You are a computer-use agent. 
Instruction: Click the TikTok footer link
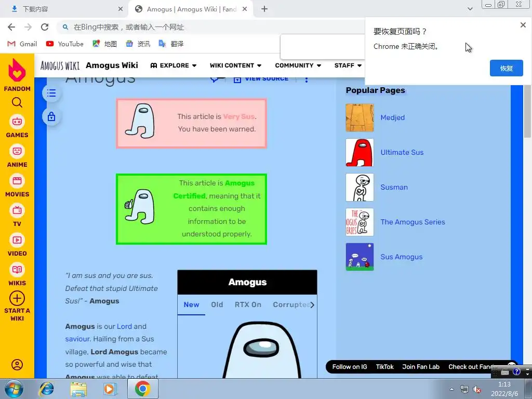tap(385, 367)
